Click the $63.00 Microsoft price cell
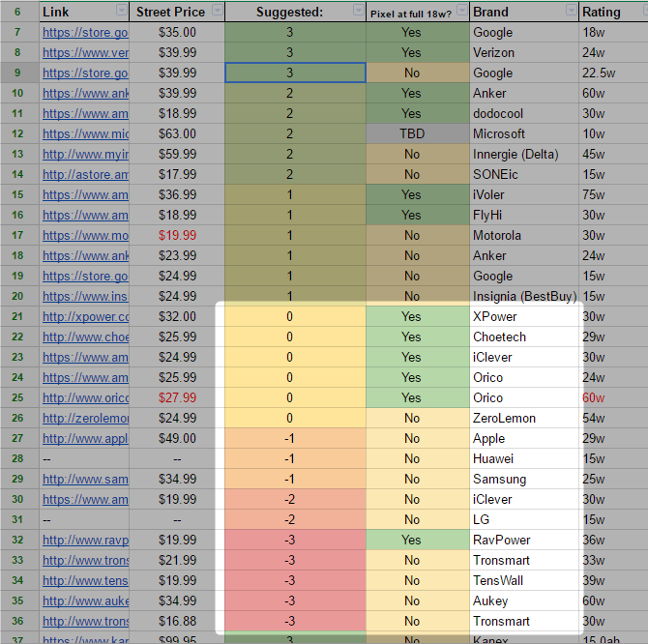 176,133
